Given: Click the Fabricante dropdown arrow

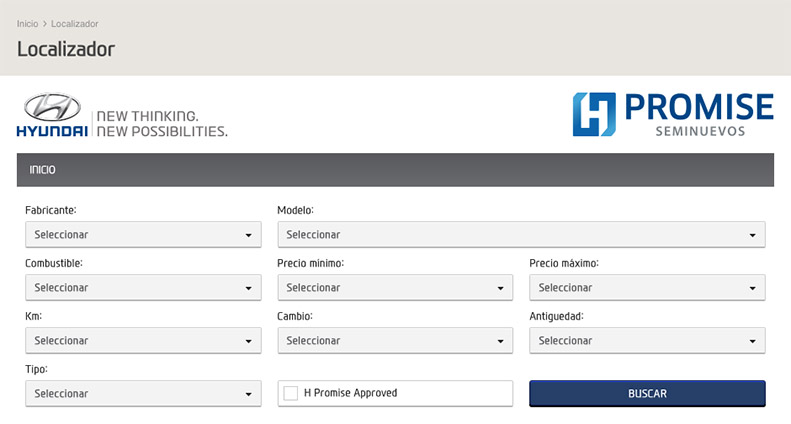Looking at the screenshot, I should (248, 235).
